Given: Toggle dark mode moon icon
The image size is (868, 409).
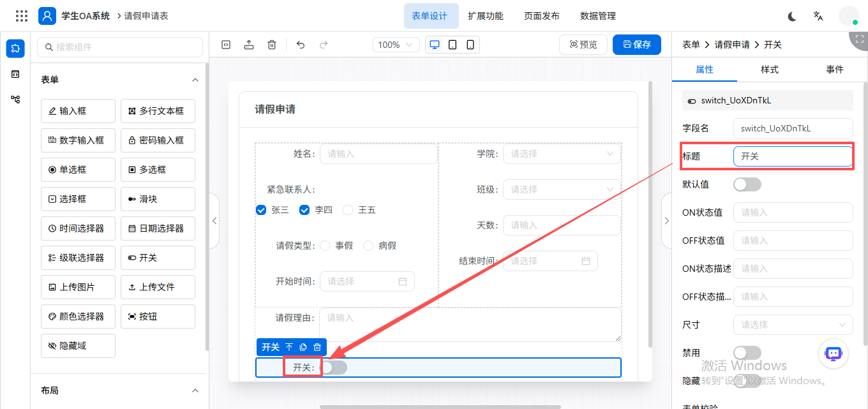Looking at the screenshot, I should pos(792,16).
